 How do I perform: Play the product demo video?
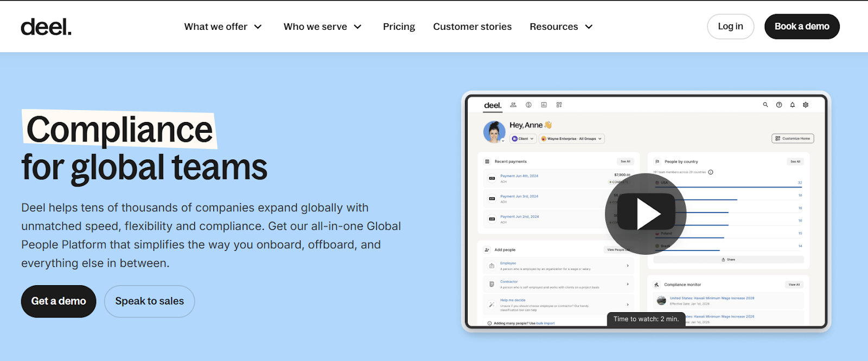tap(646, 214)
